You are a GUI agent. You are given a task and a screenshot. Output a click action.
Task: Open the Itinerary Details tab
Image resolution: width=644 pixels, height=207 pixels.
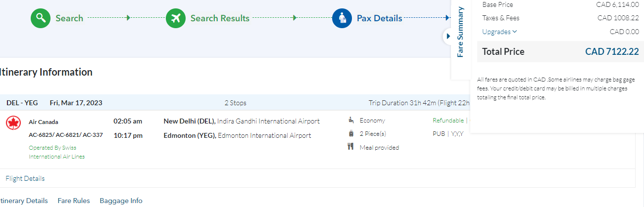pos(25,201)
